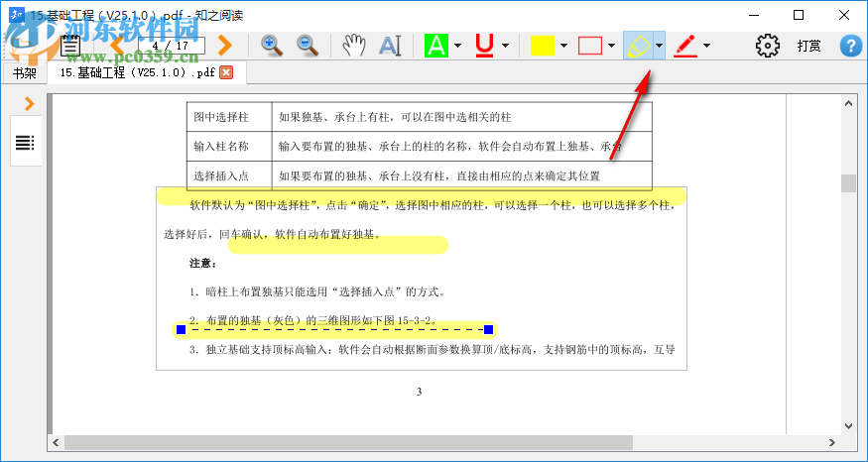Image resolution: width=868 pixels, height=462 pixels.
Task: Close the 15.基础工程 pdf tab
Action: pos(226,72)
